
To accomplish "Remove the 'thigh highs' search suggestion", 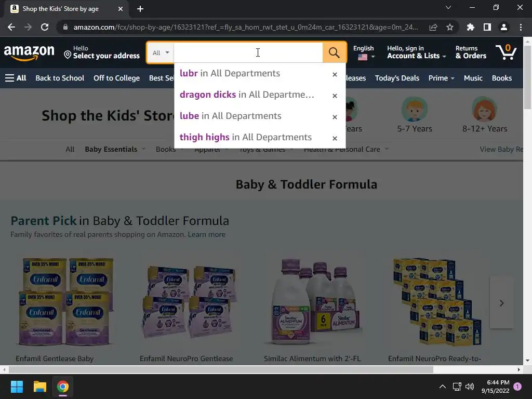I will click(x=335, y=138).
